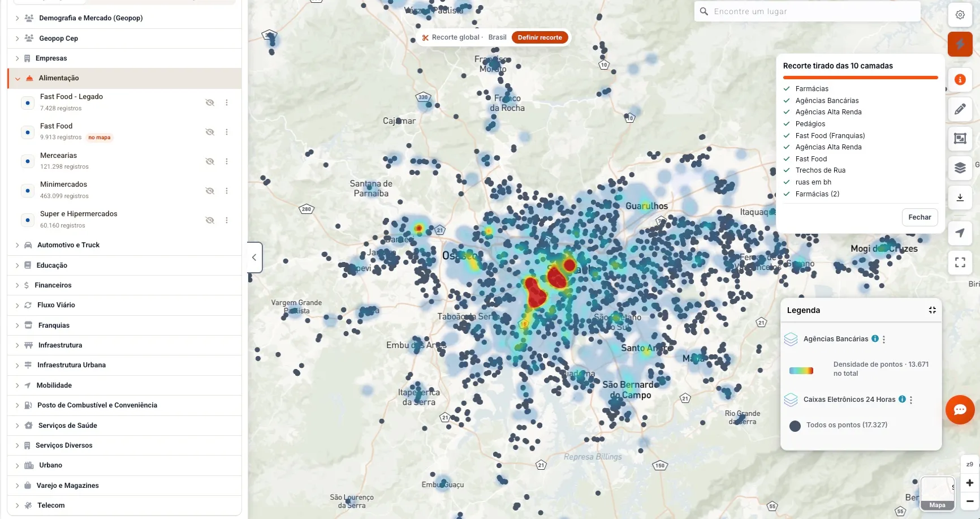This screenshot has height=519, width=980.
Task: Zoom out with the minus button
Action: pos(969,501)
